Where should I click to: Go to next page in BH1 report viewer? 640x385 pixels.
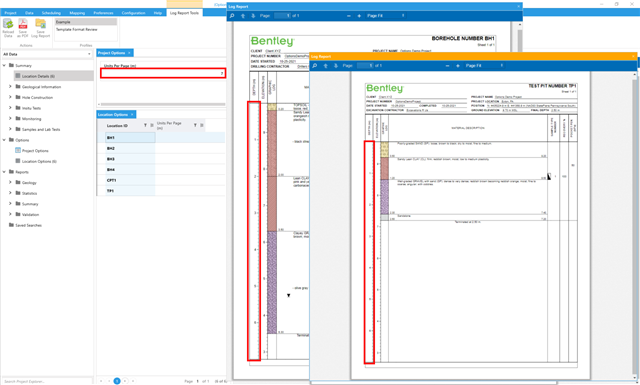[x=253, y=16]
